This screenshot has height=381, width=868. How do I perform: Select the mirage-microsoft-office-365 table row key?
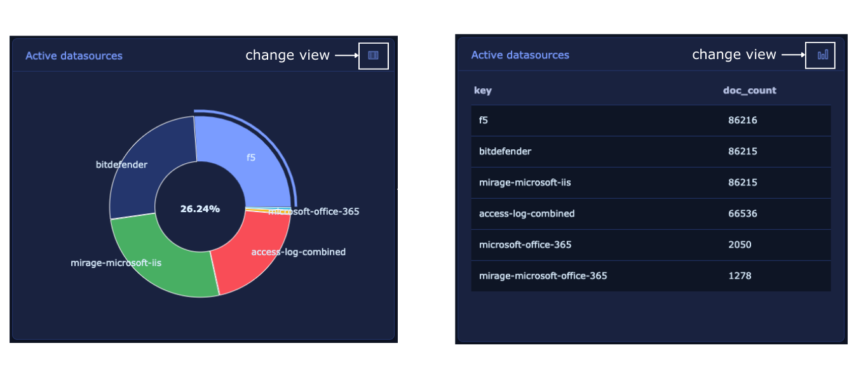[x=543, y=276]
